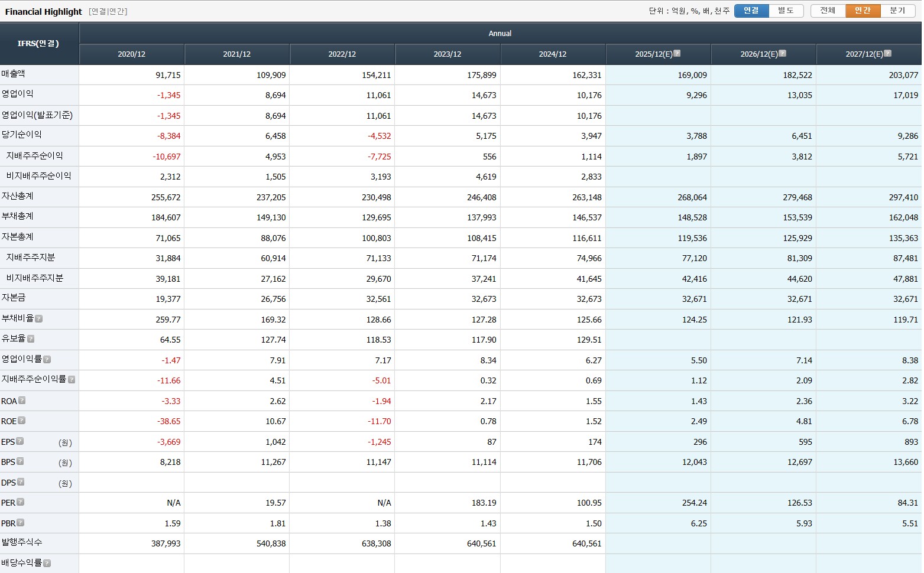Select the 자본총계 row label
This screenshot has height=573, width=924.
[17, 237]
